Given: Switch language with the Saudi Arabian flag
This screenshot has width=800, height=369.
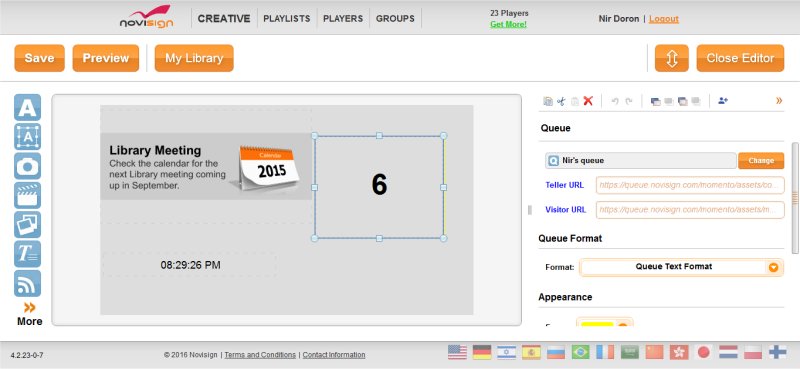Looking at the screenshot, I should pos(630,352).
